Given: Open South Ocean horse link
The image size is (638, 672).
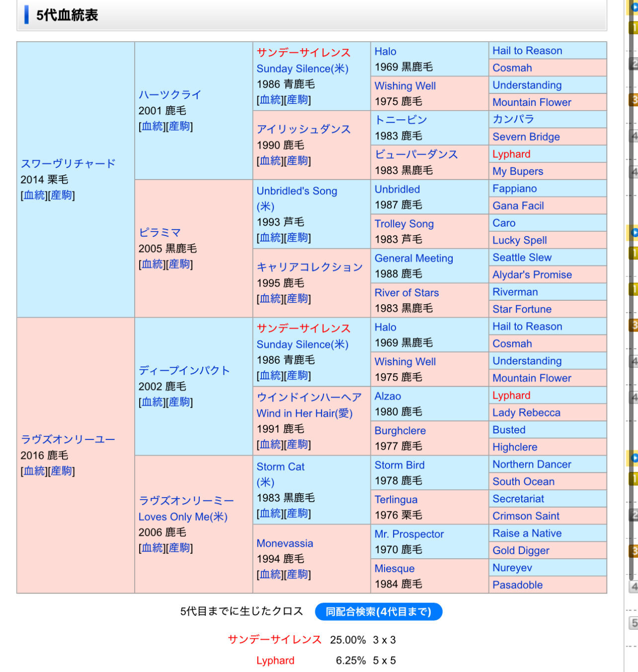Looking at the screenshot, I should (524, 482).
